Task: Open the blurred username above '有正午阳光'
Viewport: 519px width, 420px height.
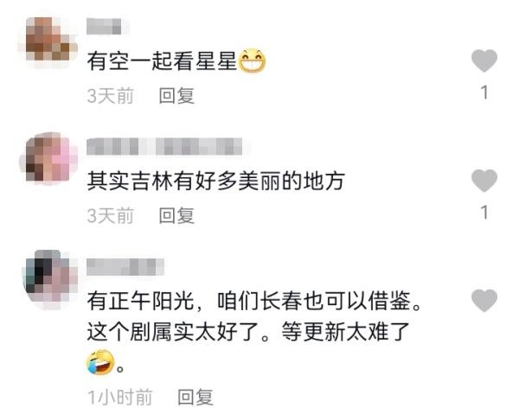Action: tap(125, 267)
